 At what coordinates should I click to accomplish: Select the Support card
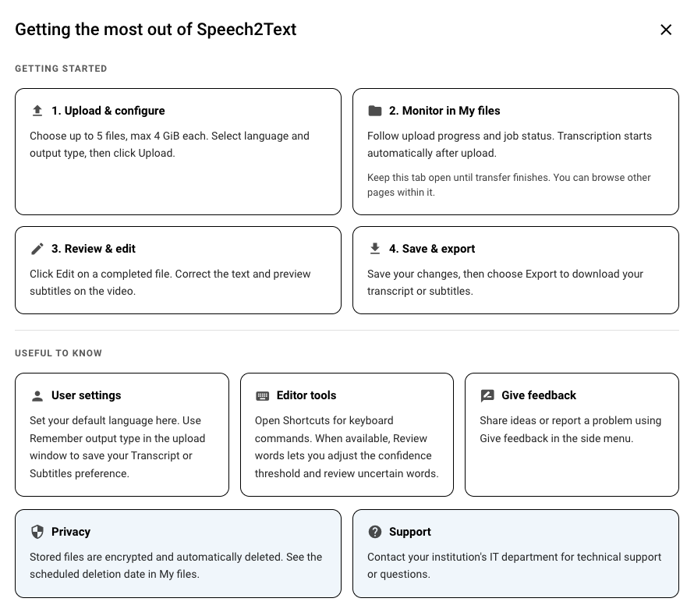click(x=515, y=554)
